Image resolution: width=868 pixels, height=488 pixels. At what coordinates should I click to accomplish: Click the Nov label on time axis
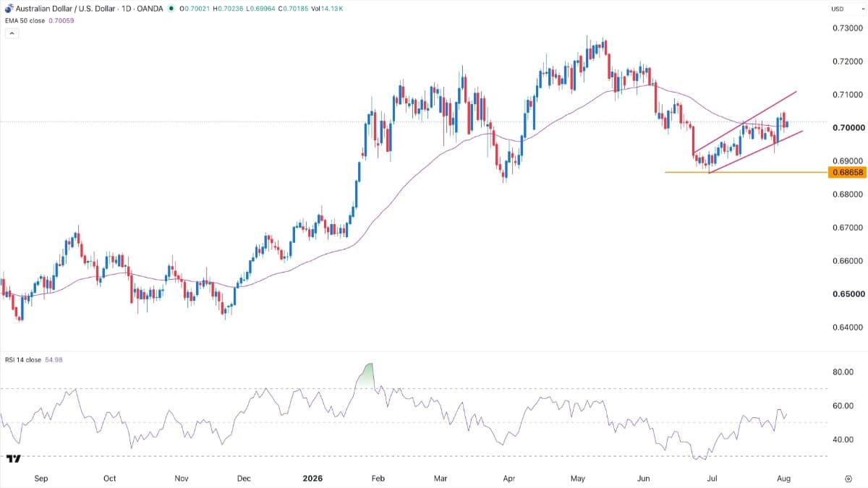[x=182, y=479]
